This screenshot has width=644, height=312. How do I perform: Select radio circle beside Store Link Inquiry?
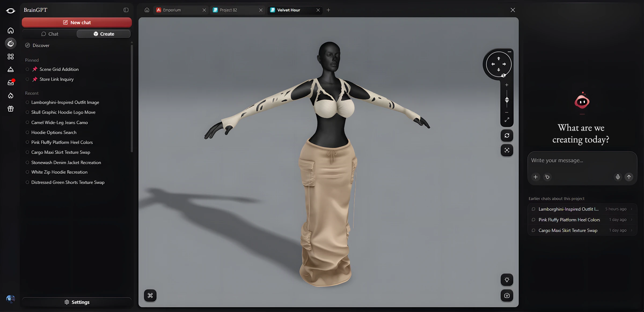pos(27,79)
